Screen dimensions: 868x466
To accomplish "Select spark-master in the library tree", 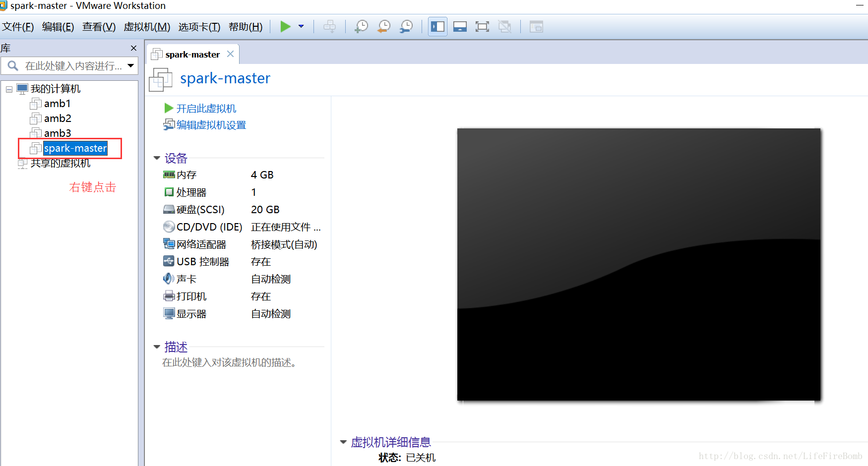I will pyautogui.click(x=75, y=148).
